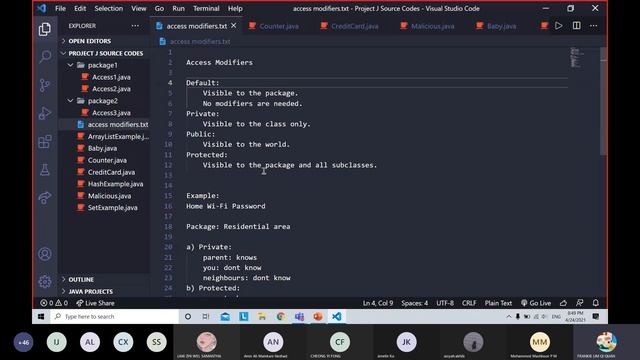Viewport: 640px width, 360px height.
Task: Open Microsoft Teams on taskbar
Action: point(299,316)
